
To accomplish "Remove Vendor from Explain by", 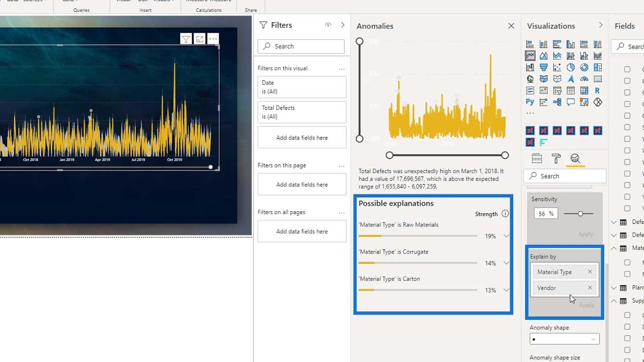I will click(x=590, y=288).
